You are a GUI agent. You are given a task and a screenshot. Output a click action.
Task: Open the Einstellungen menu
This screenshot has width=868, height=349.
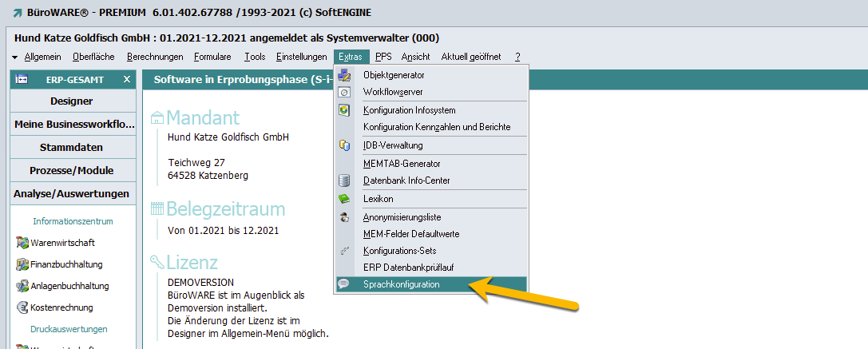(x=301, y=57)
